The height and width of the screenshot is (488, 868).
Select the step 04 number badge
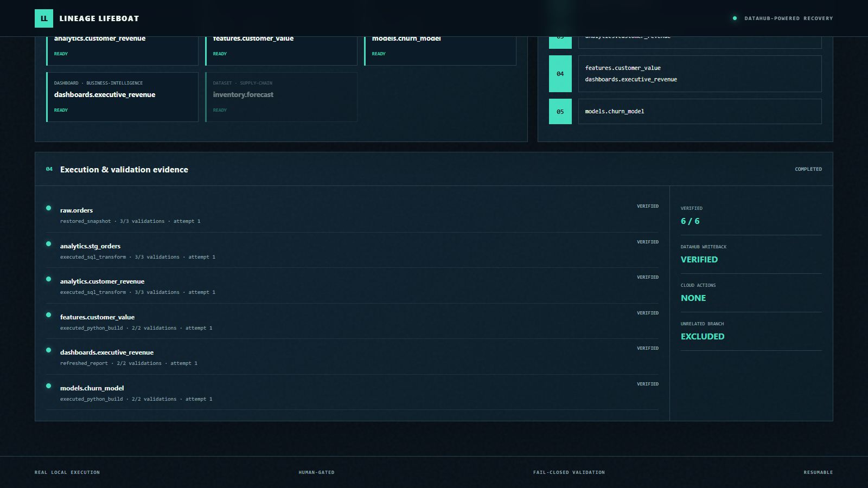[x=560, y=74]
